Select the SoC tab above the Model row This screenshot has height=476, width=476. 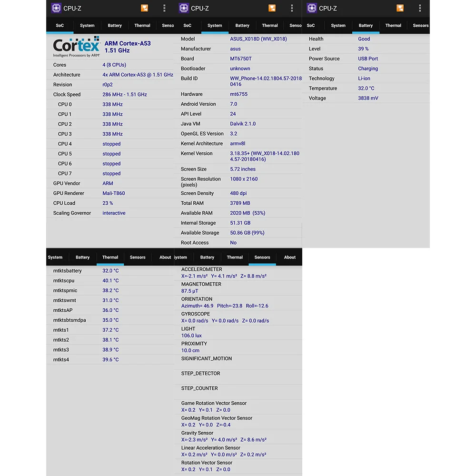(x=187, y=26)
